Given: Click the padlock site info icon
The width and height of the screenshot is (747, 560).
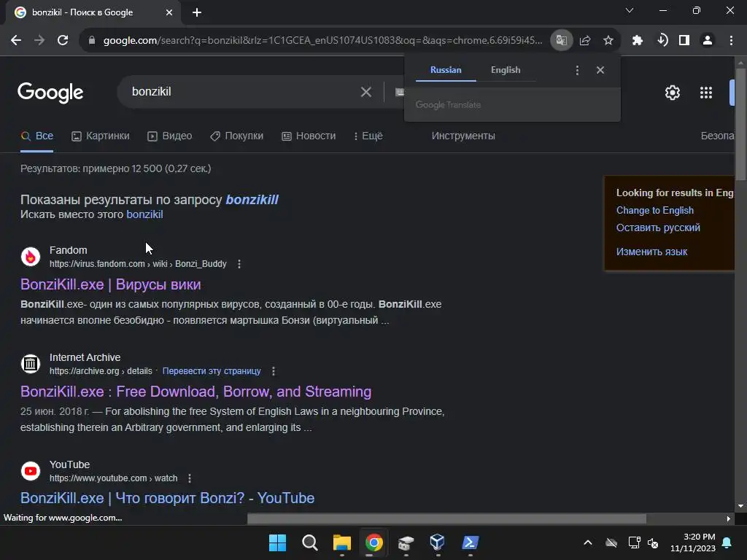Looking at the screenshot, I should pyautogui.click(x=92, y=41).
